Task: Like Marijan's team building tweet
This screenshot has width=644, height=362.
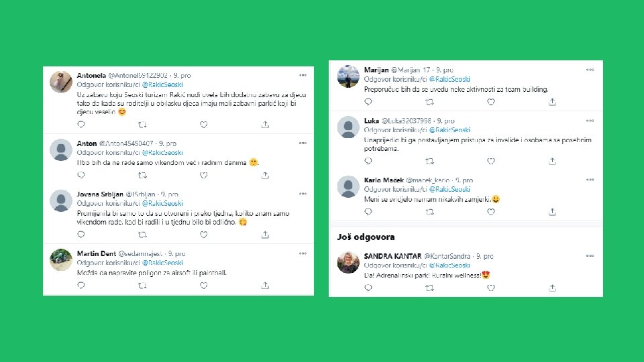Action: coord(491,102)
